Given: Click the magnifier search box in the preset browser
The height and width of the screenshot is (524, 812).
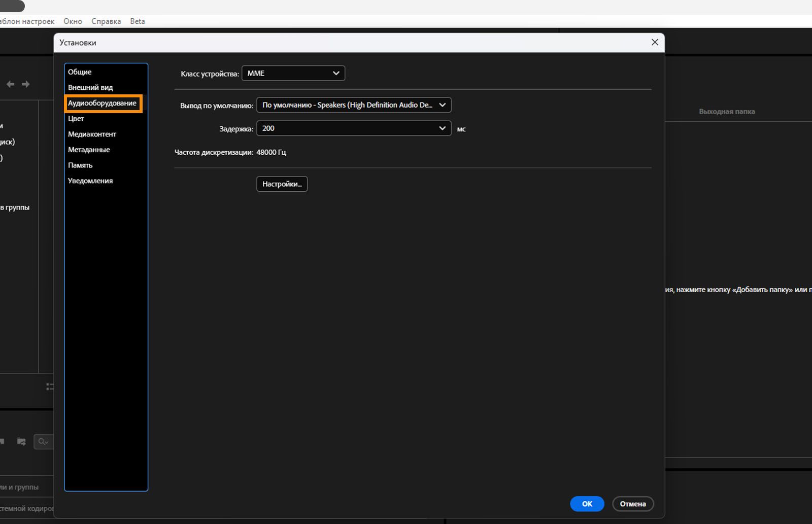Looking at the screenshot, I should 44,442.
